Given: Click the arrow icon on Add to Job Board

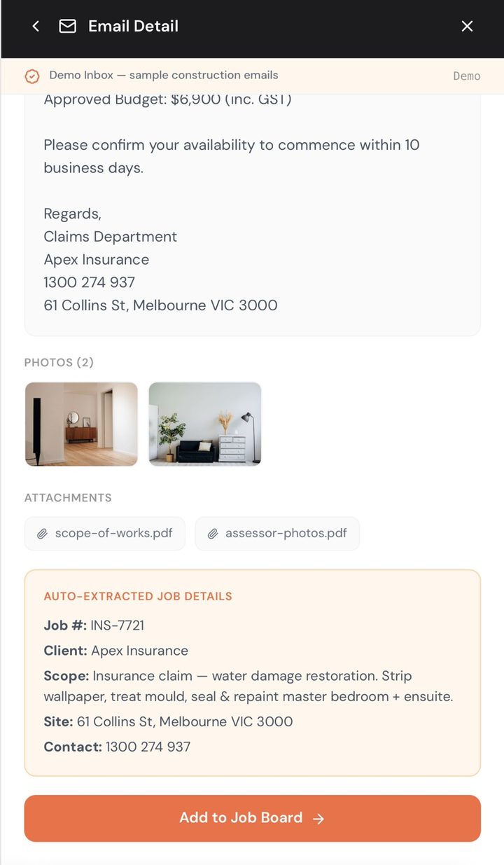Looking at the screenshot, I should point(318,819).
